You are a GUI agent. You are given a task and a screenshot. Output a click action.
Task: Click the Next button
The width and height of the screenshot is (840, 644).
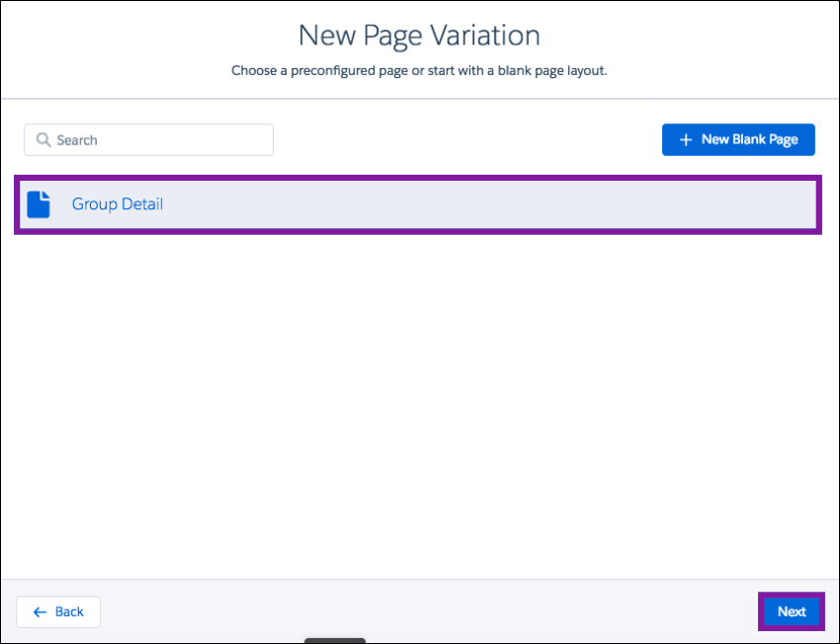tap(792, 611)
